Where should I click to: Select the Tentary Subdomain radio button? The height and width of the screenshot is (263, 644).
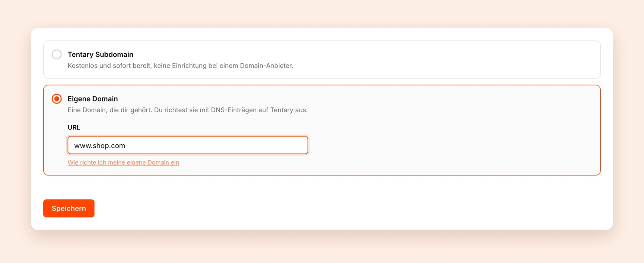(x=57, y=55)
